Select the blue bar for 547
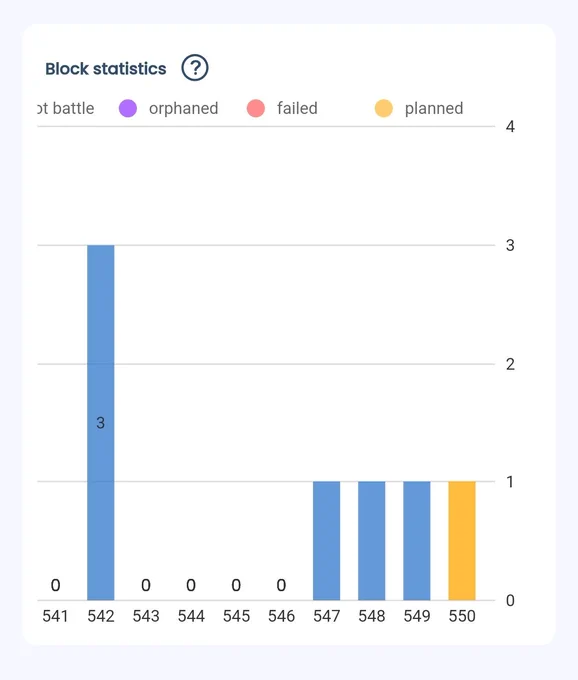 tap(327, 541)
